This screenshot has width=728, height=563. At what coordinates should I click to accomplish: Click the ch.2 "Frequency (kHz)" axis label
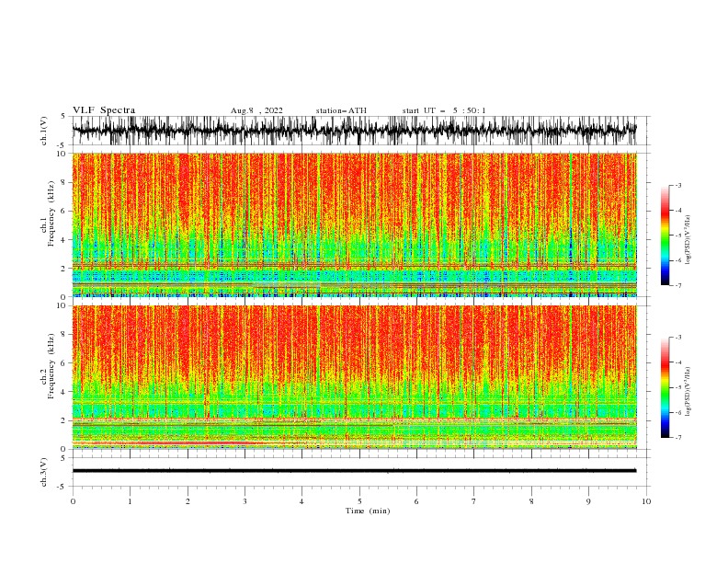click(x=51, y=366)
